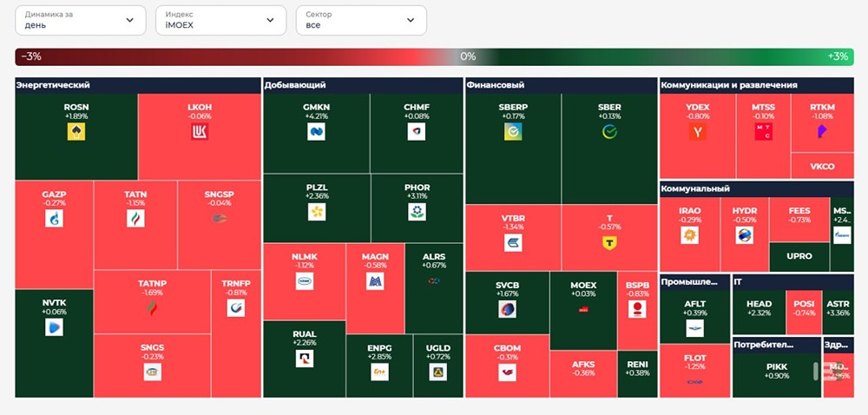Click the Rusal logo in RUAL tile
This screenshot has height=415, width=868.
tap(305, 359)
